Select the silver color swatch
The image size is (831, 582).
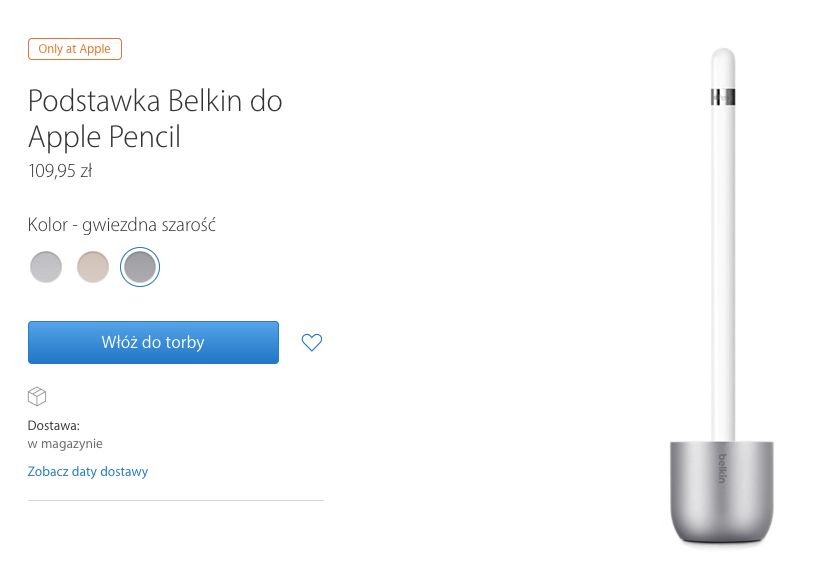pos(46,267)
